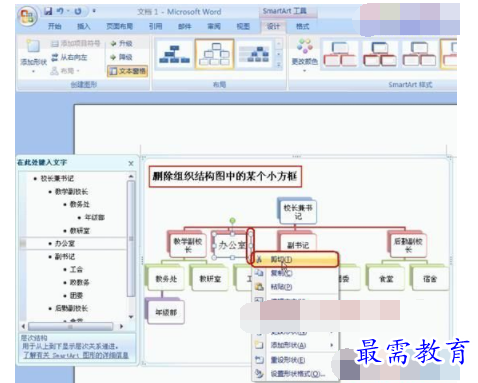
Task: Expand the layouts gallery More arrow
Action: click(279, 65)
